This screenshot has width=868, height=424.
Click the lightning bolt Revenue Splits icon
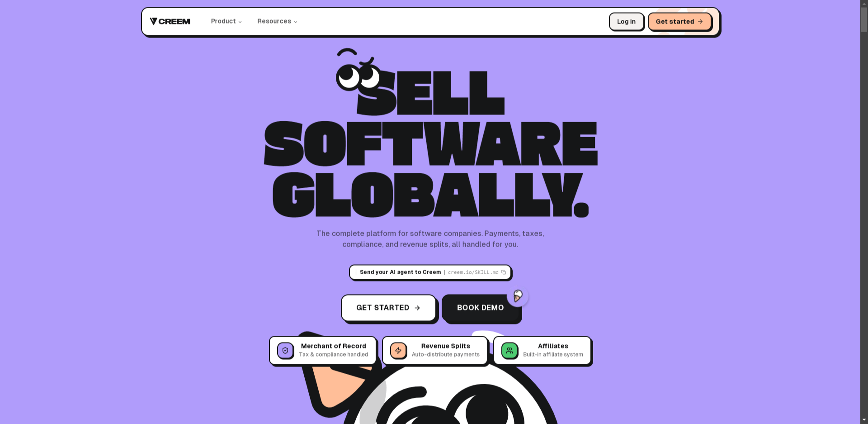(x=398, y=351)
